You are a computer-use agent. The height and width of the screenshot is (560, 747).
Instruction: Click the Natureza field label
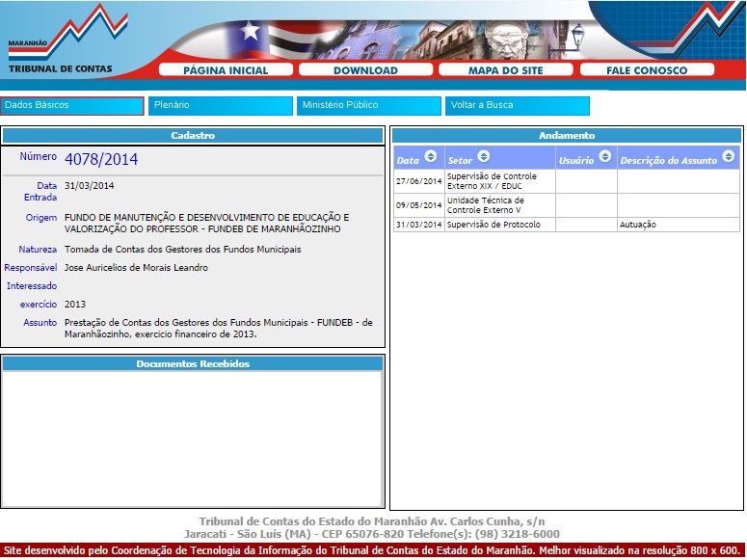tap(38, 250)
